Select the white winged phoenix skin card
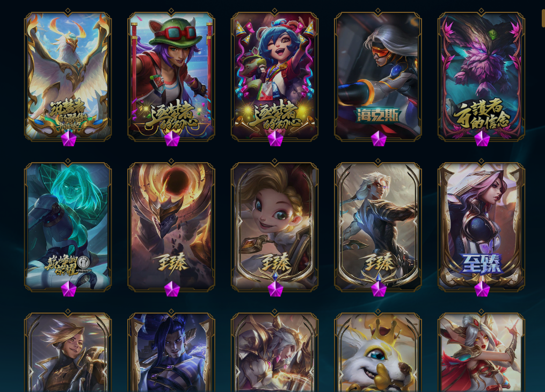The image size is (545, 392). (68, 76)
